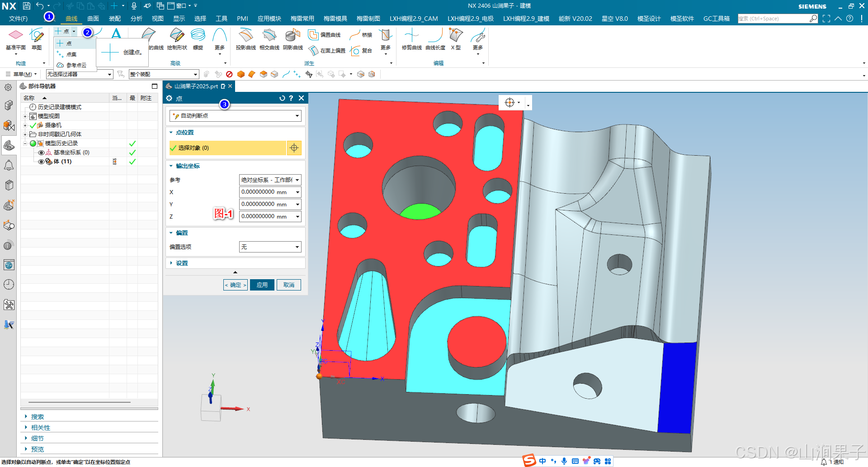Screen dimensions: 868x467
Task: Select the 历史记录建模模式 tree row
Action: click(x=89, y=107)
